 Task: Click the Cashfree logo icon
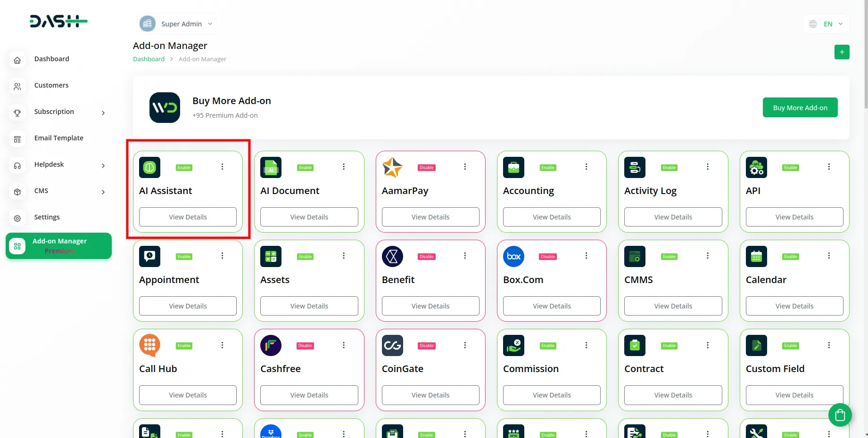point(271,345)
